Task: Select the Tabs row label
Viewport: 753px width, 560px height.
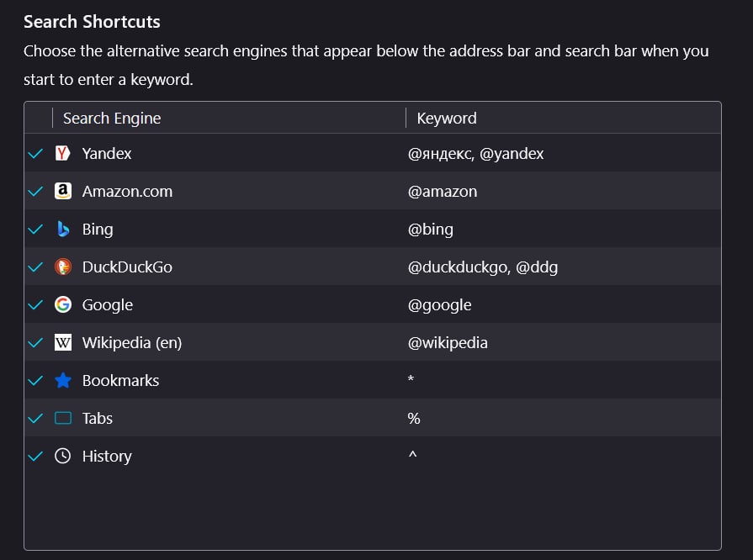Action: (98, 419)
